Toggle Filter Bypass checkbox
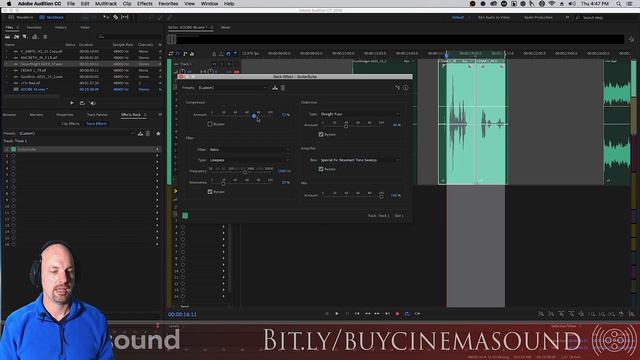The height and width of the screenshot is (360, 640). 210,191
